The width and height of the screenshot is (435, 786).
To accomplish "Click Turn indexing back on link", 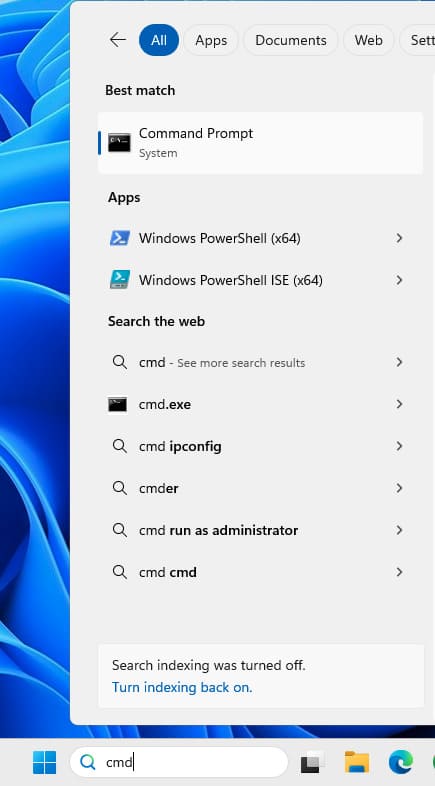I will coord(182,687).
